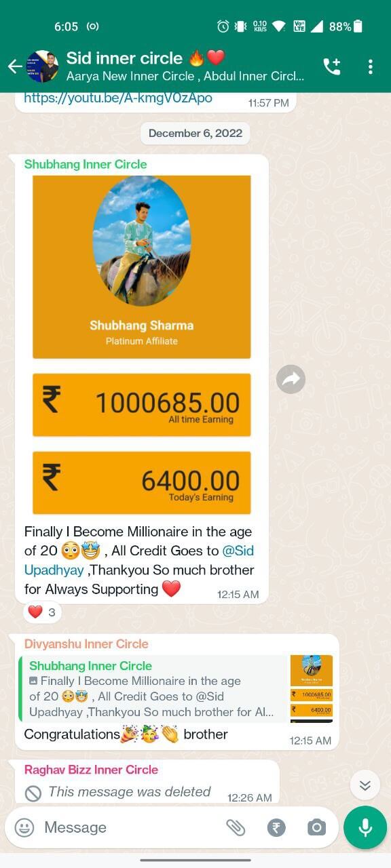The height and width of the screenshot is (868, 391).
Task: Start a group call with phone-plus icon
Action: click(x=331, y=66)
